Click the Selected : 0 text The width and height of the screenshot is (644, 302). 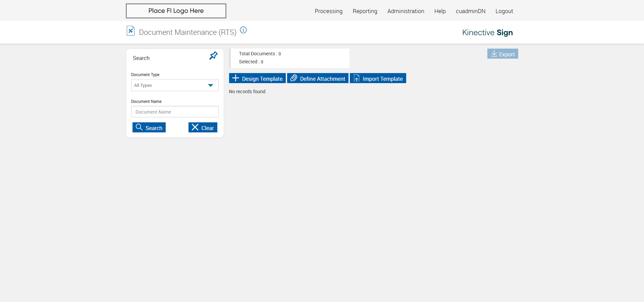tap(251, 62)
